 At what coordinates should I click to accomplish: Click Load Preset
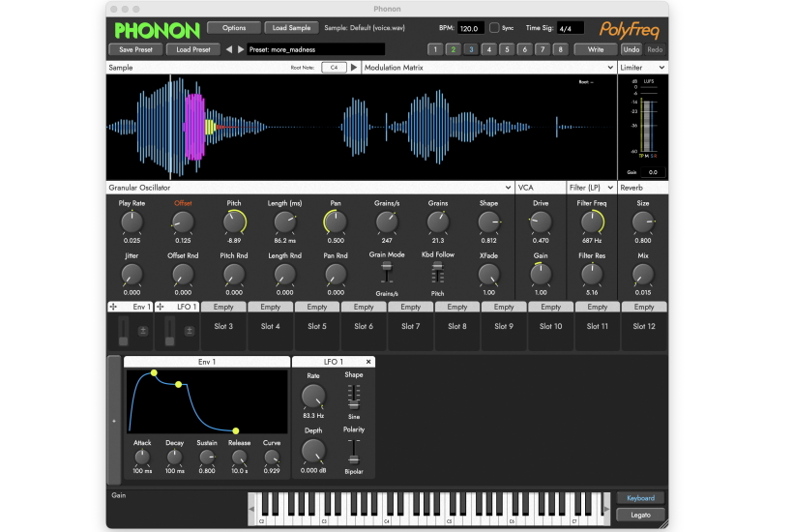(193, 49)
